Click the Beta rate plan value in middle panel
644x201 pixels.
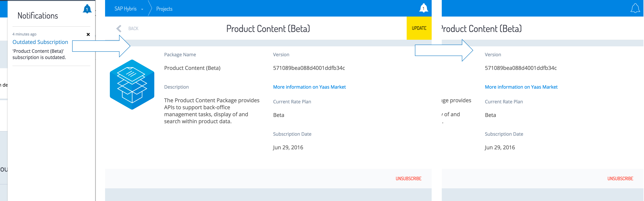click(x=278, y=115)
